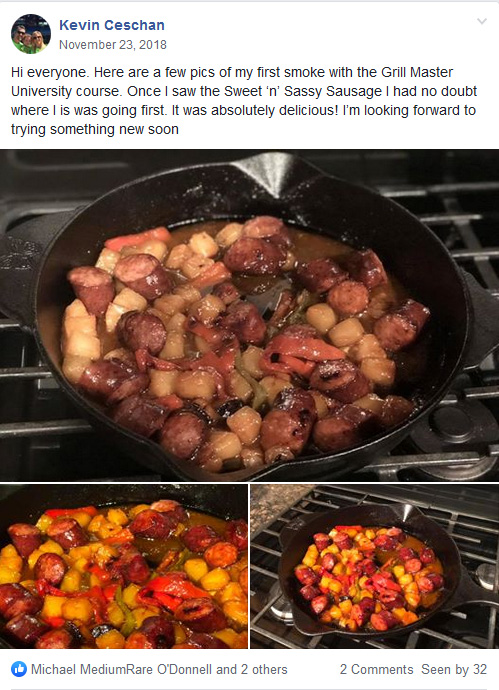The image size is (499, 690).
Task: Open the close-up sausage and pineapple photo
Action: 124,566
